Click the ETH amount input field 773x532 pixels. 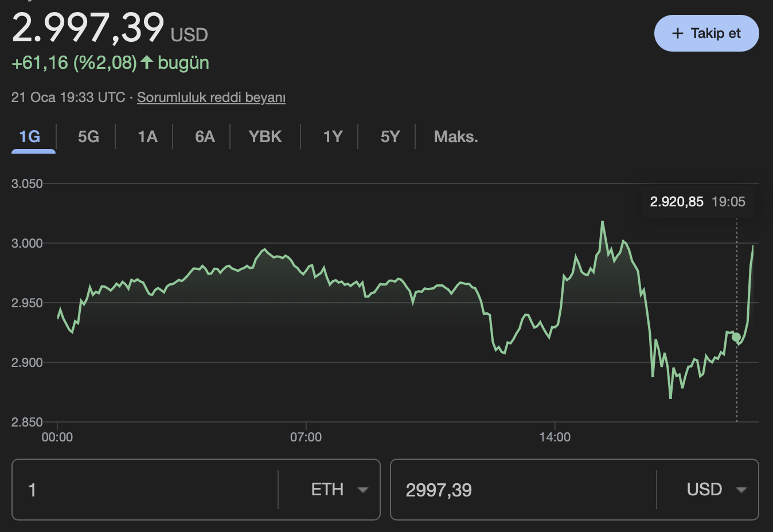(143, 490)
